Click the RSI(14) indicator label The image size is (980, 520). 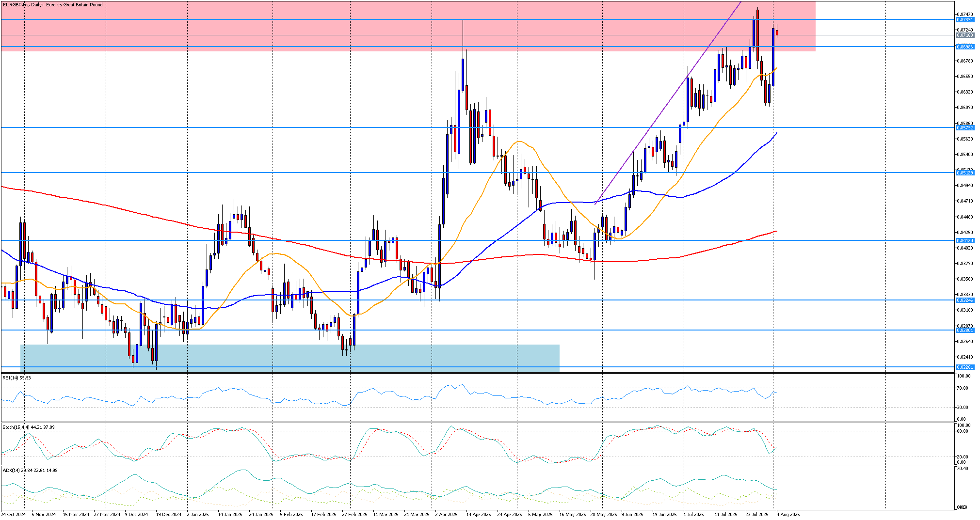pos(16,378)
